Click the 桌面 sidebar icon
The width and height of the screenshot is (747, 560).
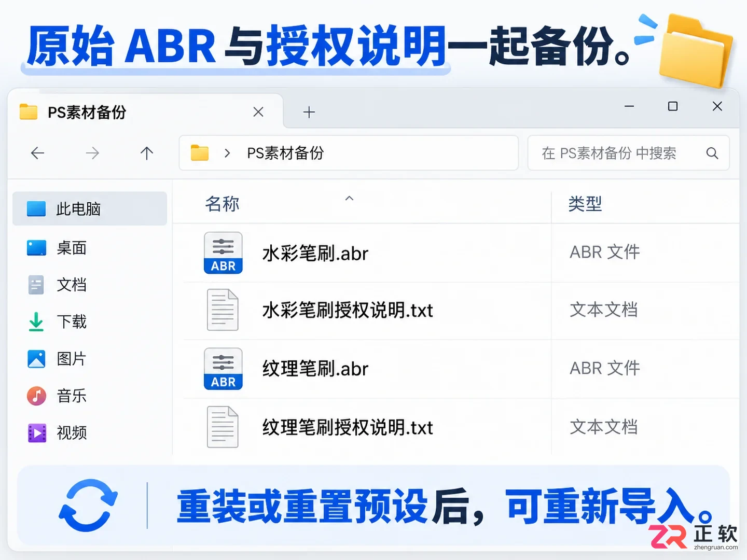click(36, 248)
